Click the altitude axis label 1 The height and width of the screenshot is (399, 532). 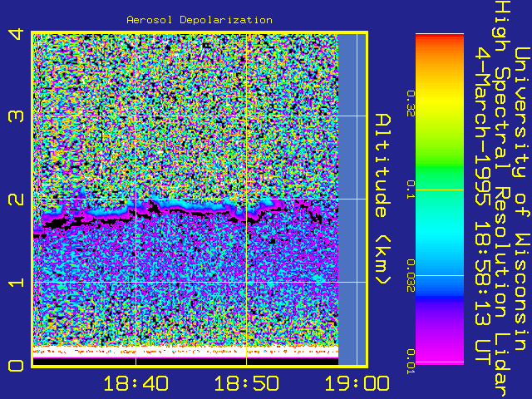tap(17, 283)
